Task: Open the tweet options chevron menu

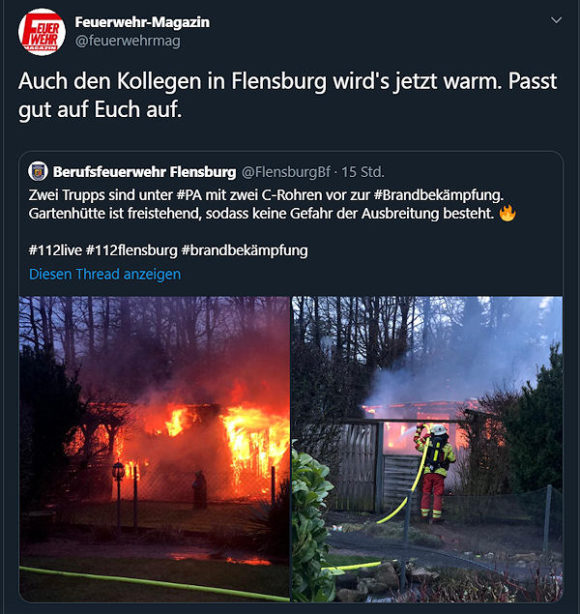Action: [556, 20]
